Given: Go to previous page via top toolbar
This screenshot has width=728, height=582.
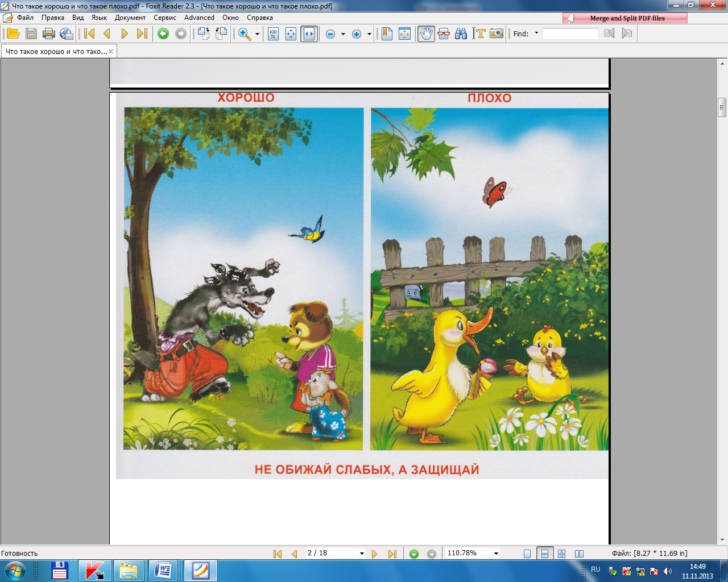Looking at the screenshot, I should 107,34.
